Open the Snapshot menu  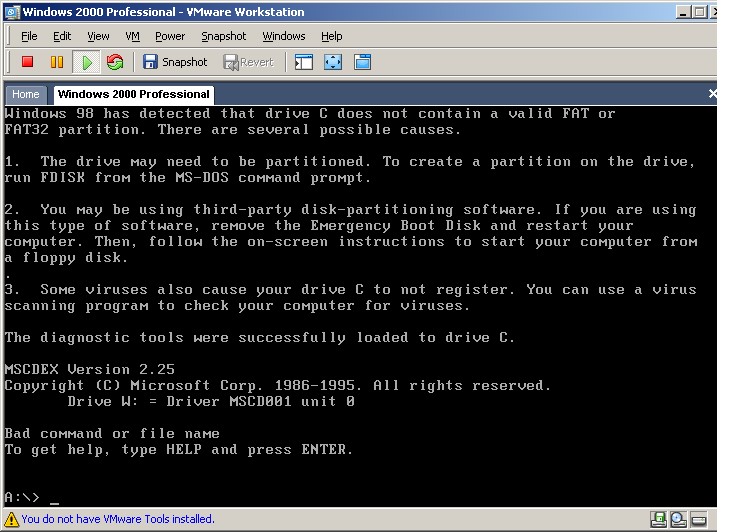pos(223,36)
